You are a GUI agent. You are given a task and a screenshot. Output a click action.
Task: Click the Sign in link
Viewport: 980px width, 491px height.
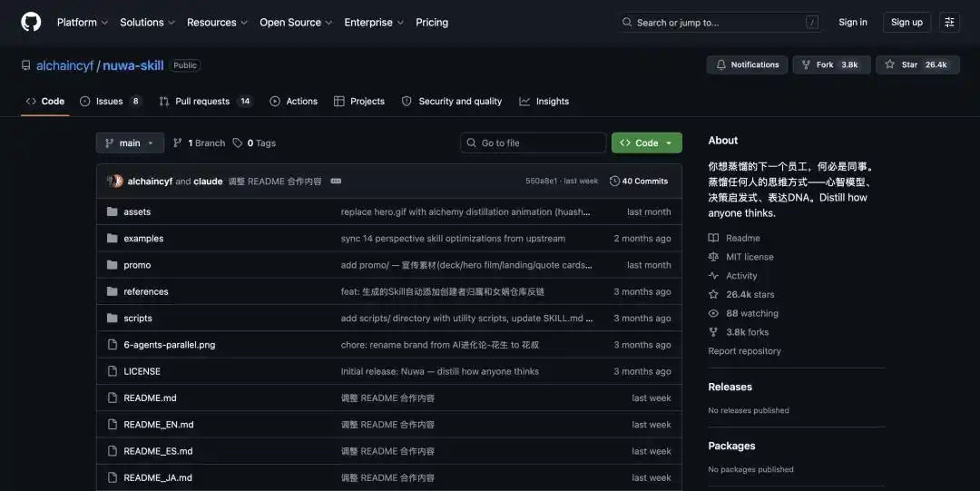(852, 22)
